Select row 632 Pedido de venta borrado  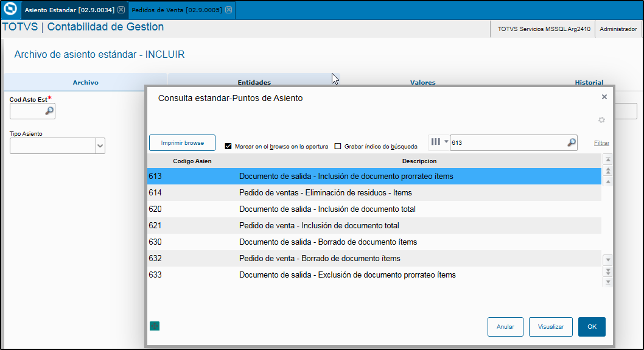374,259
